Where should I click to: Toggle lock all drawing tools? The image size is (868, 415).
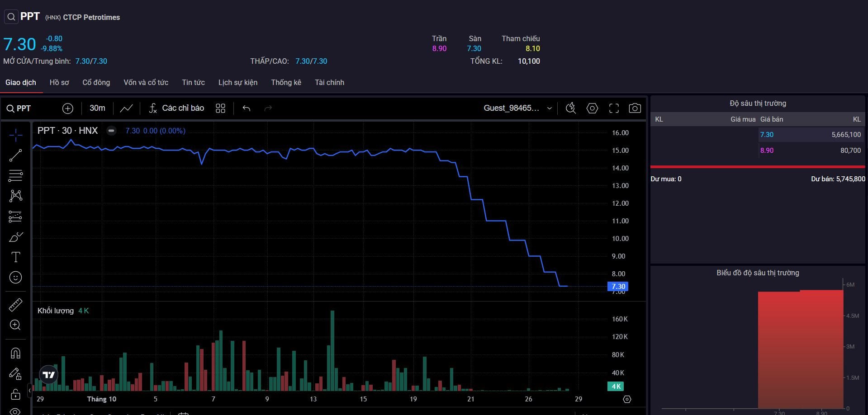(15, 394)
